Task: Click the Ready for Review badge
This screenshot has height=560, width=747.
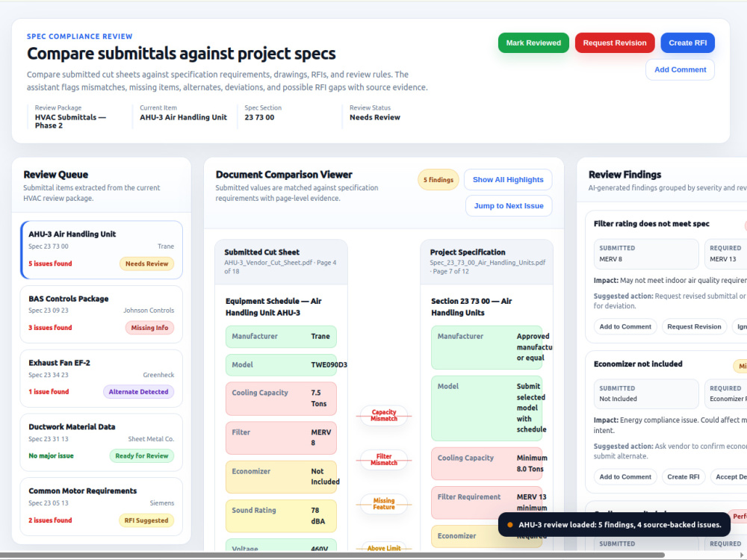Action: 141,455
